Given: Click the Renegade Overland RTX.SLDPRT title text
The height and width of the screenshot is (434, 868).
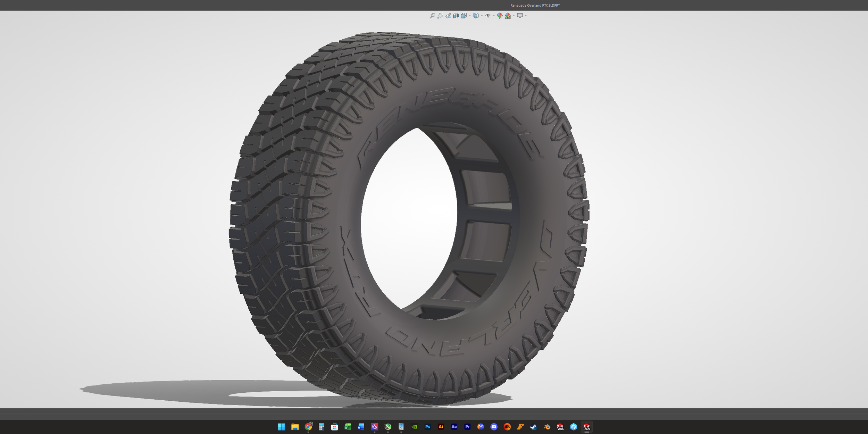Looking at the screenshot, I should pyautogui.click(x=535, y=6).
